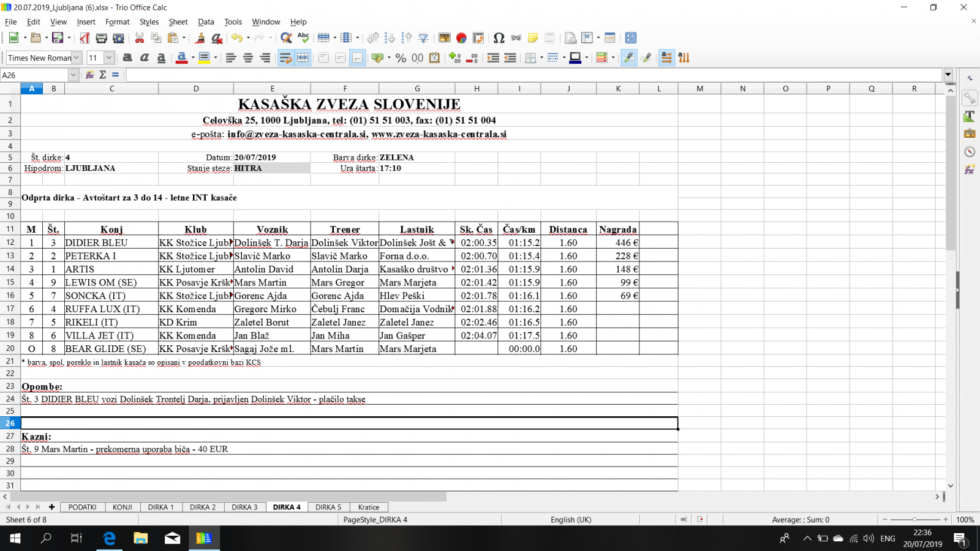Toggle Wrap Text button

click(285, 58)
